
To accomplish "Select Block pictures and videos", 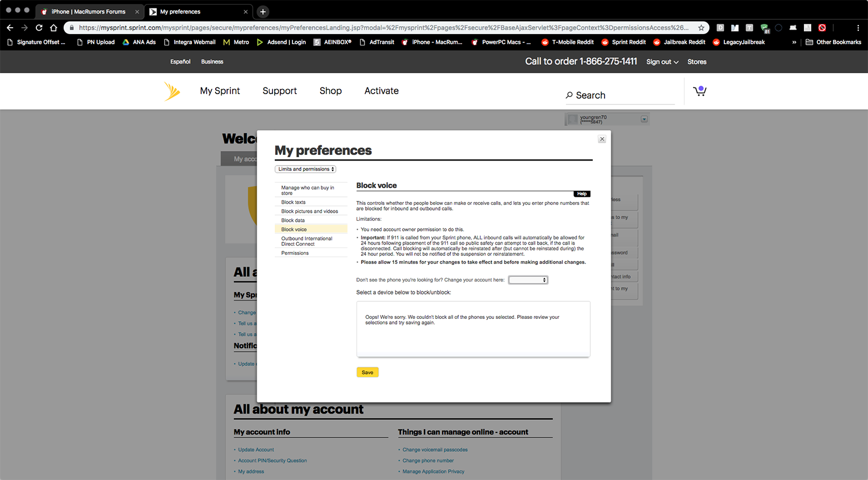I will [311, 211].
